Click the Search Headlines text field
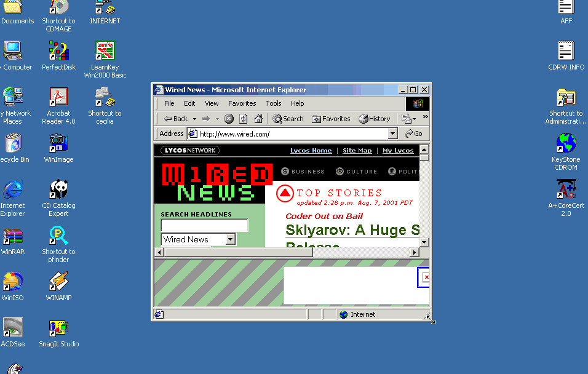Screen dimensions: 588x374 [204, 225]
